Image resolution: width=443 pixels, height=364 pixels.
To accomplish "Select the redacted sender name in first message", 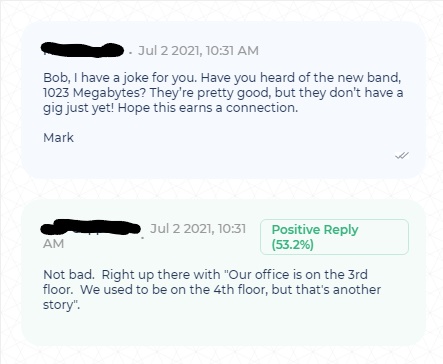I will coord(82,50).
